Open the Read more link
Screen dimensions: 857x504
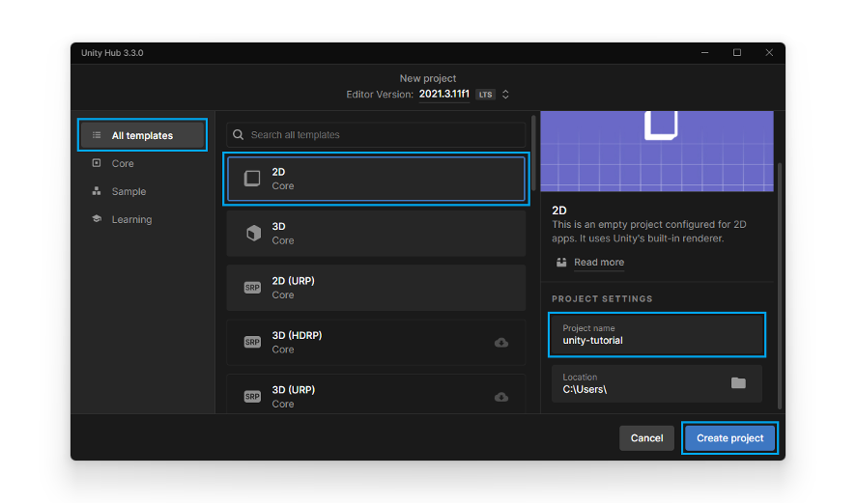599,262
